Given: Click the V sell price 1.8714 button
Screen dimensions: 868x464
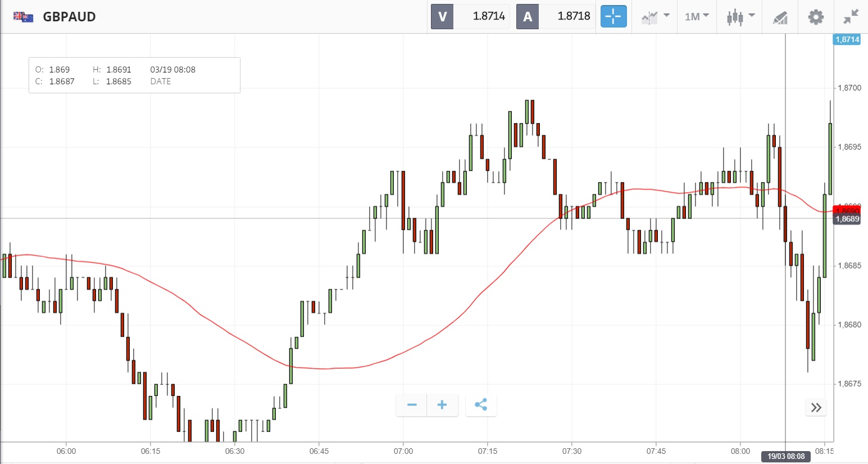Looking at the screenshot, I should coord(471,16).
